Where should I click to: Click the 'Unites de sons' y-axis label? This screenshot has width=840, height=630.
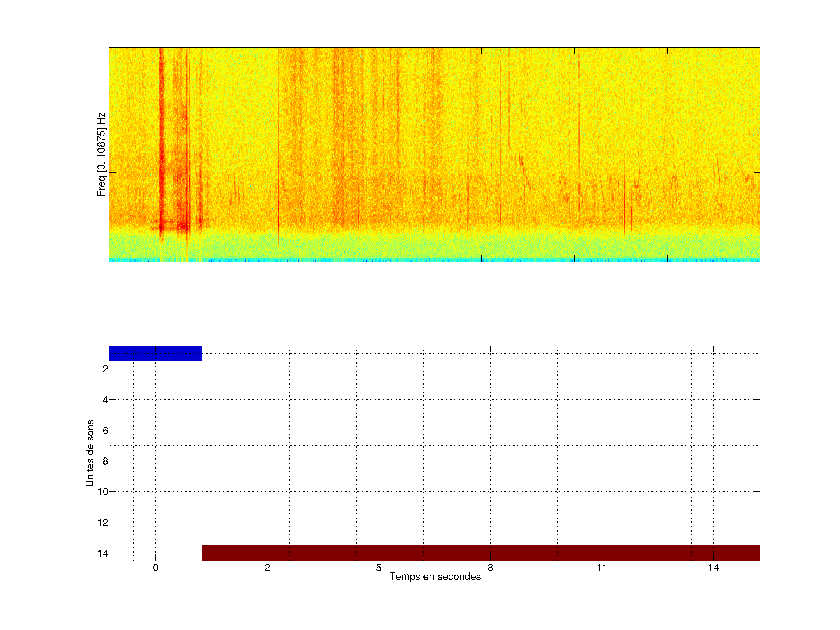pyautogui.click(x=90, y=453)
